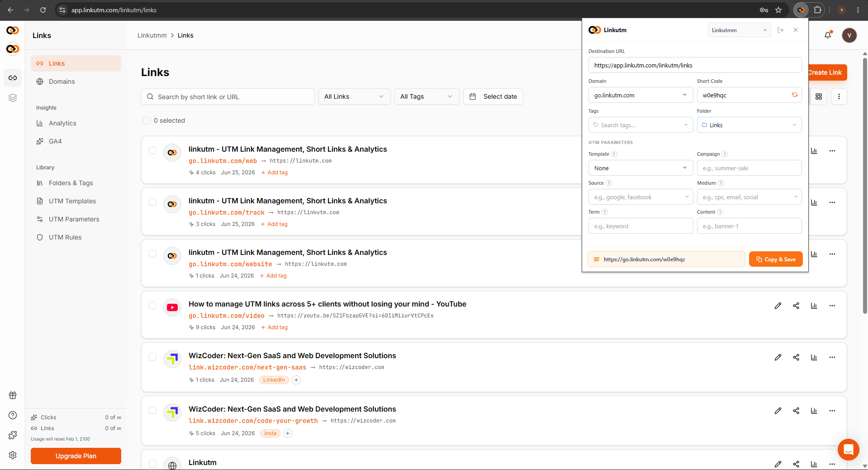Open GA4 in the sidebar
Screen dimensions: 868x470
76,141
